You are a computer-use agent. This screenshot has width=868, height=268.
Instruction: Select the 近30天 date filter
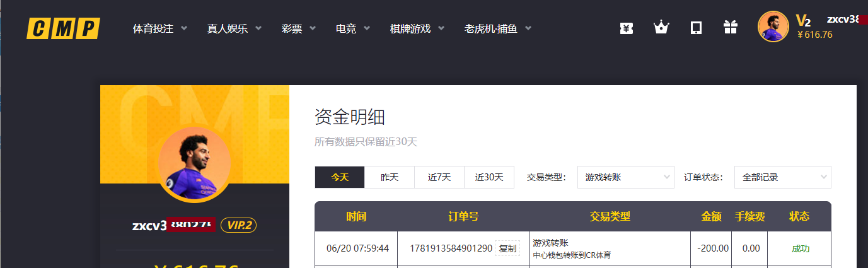pyautogui.click(x=489, y=177)
